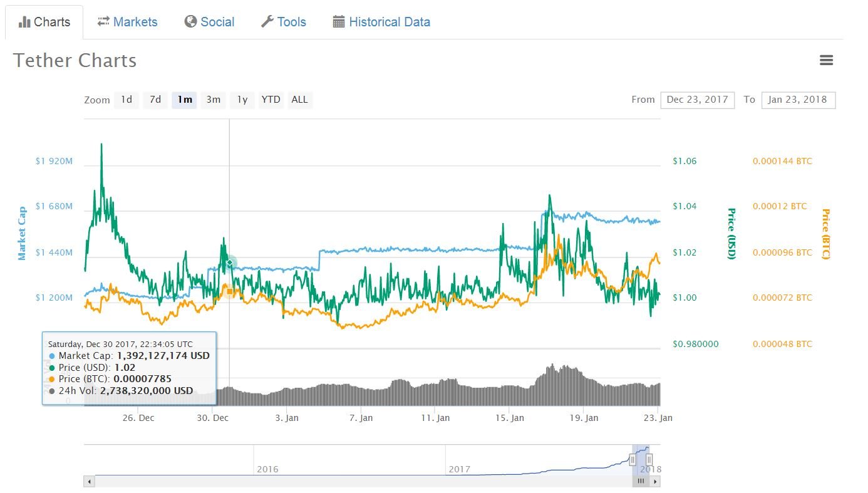The image size is (868, 493).
Task: Click the Market Cap tooltip value
Action: pyautogui.click(x=163, y=356)
